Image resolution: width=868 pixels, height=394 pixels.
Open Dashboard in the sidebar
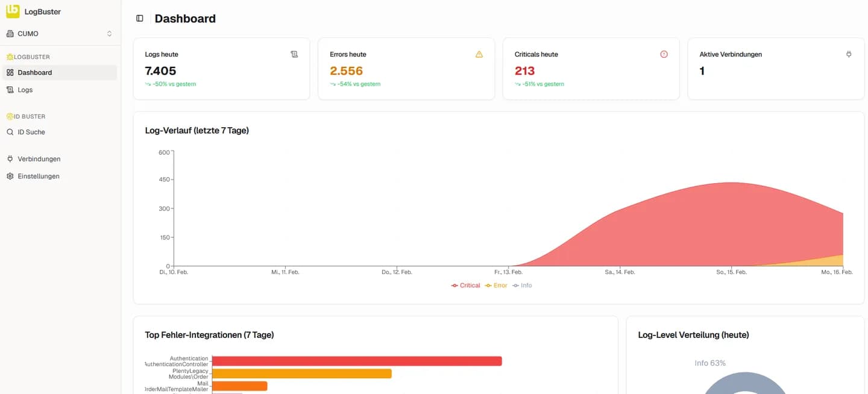[59, 72]
